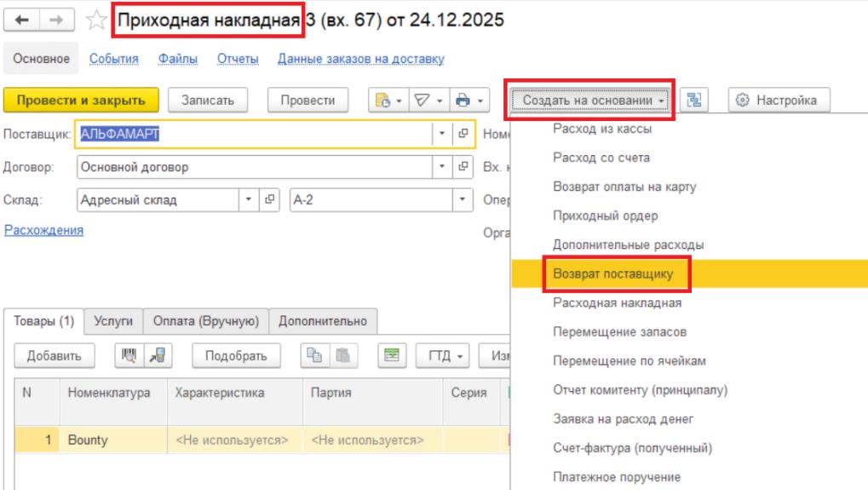868x490 pixels.
Task: Click the back navigation arrow
Action: (21, 20)
